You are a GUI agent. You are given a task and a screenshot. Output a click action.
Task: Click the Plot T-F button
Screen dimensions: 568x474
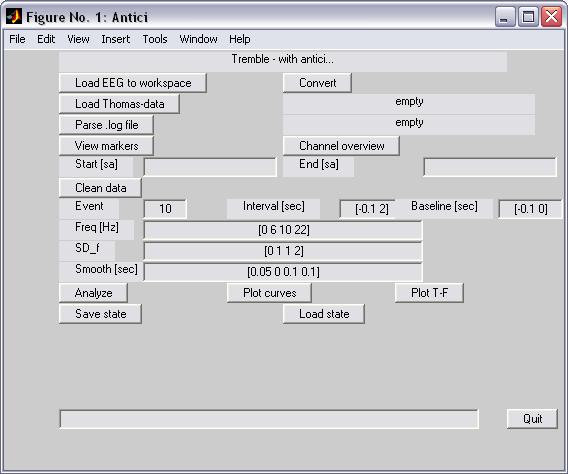[429, 293]
